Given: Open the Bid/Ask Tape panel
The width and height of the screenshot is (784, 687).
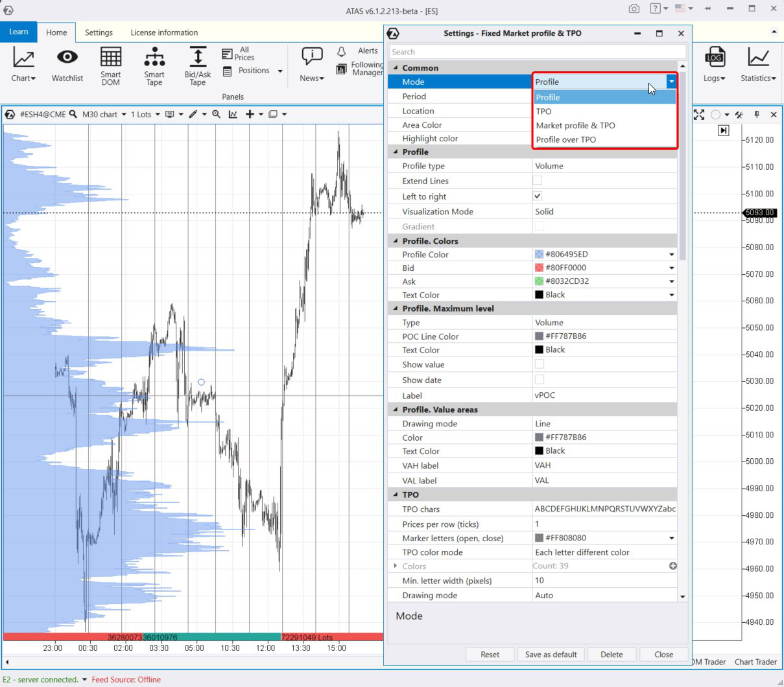Looking at the screenshot, I should click(196, 65).
